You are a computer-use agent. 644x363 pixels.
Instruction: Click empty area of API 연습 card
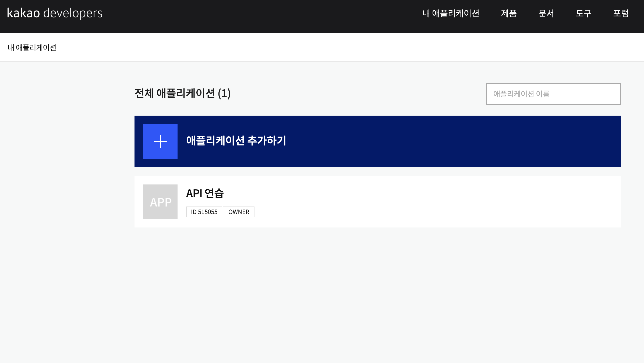click(x=430, y=202)
